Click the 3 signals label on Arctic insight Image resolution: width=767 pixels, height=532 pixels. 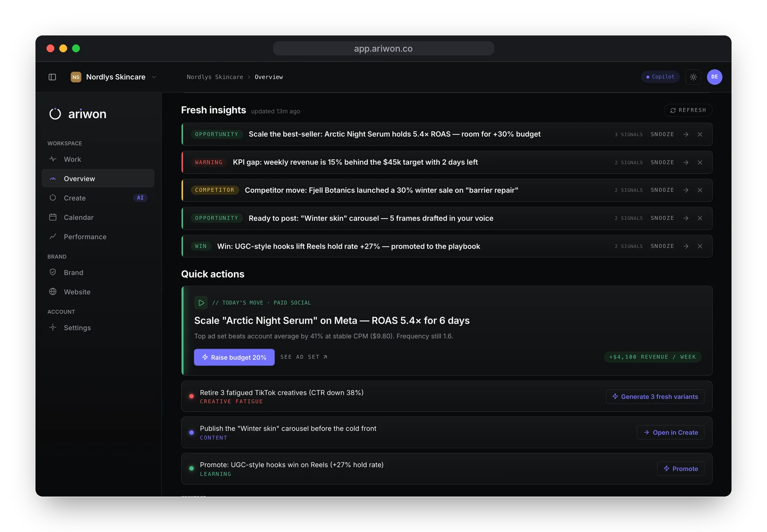pyautogui.click(x=629, y=135)
